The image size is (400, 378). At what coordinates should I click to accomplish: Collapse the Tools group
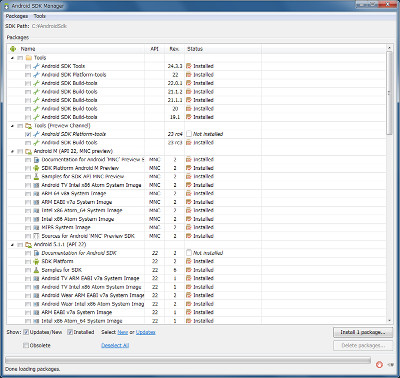coord(13,58)
